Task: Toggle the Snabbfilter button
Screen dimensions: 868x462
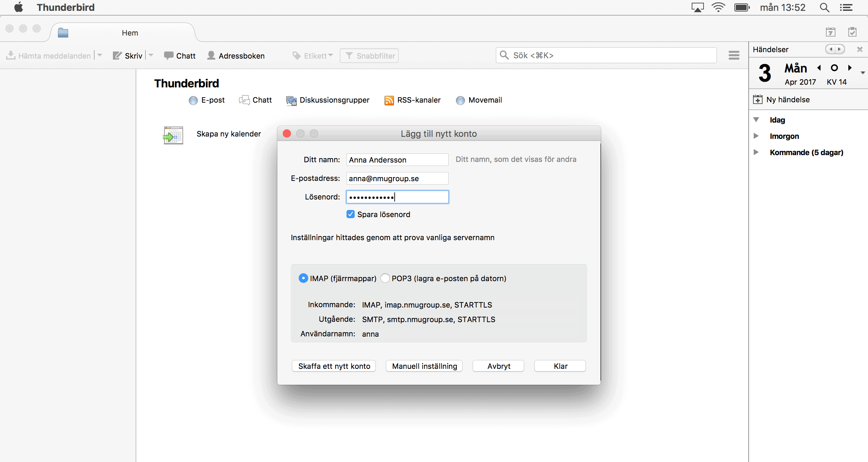Action: point(369,56)
